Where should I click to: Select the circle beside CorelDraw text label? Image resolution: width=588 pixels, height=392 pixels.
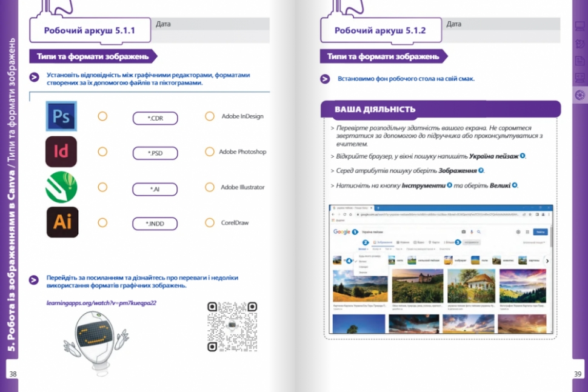pyautogui.click(x=210, y=222)
